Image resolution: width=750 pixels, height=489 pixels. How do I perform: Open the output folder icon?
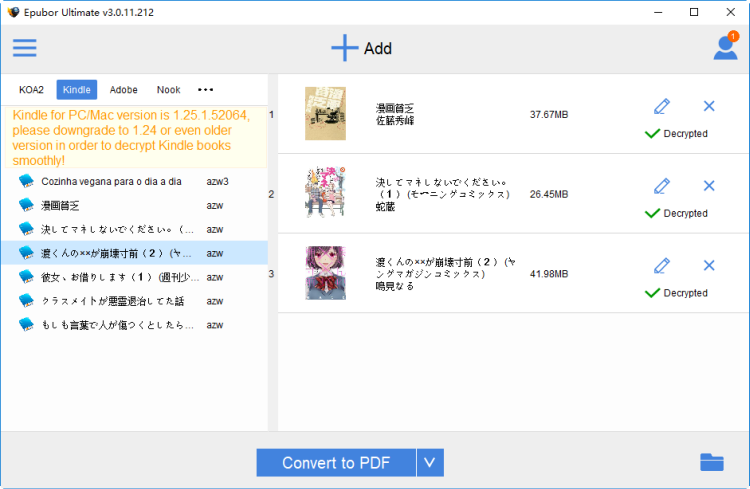coord(712,462)
